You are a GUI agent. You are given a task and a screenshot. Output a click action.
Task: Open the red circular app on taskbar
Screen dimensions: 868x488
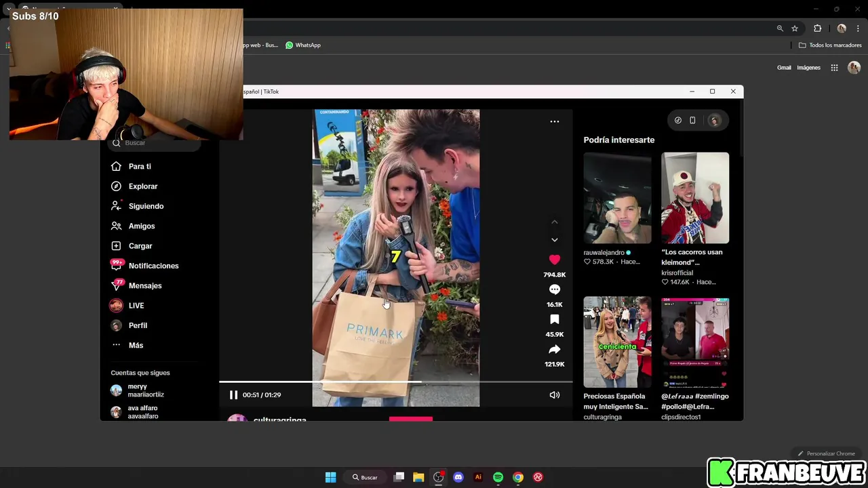coord(538,477)
